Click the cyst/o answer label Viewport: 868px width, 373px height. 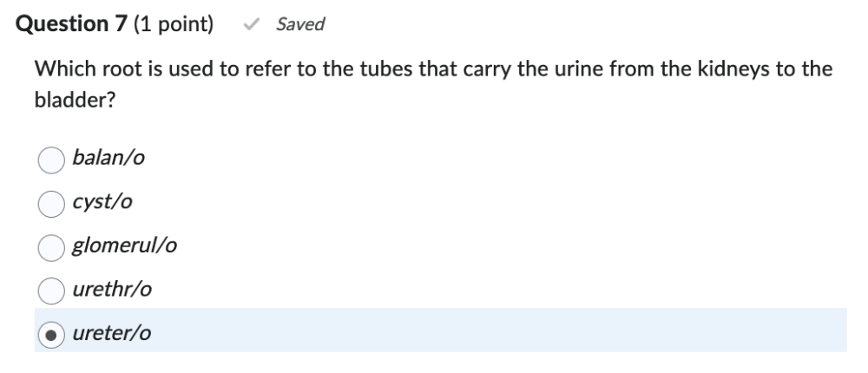click(x=102, y=202)
